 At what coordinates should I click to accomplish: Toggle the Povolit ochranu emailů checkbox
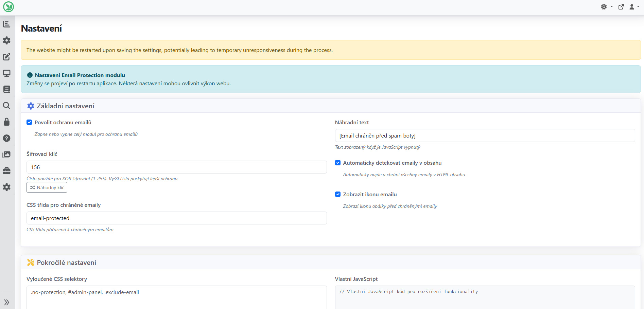[29, 122]
